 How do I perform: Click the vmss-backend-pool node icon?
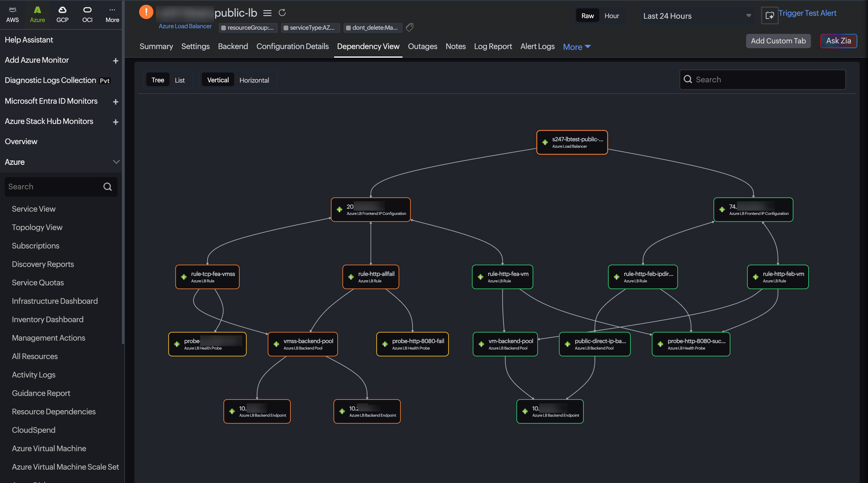point(276,344)
